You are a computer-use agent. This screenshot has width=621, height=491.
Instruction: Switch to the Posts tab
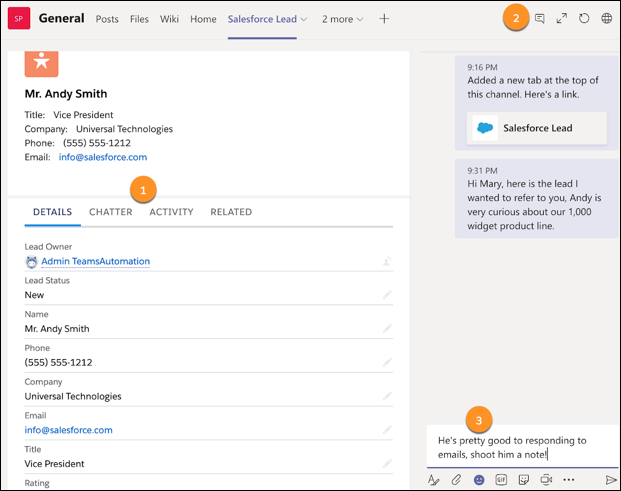[x=107, y=19]
